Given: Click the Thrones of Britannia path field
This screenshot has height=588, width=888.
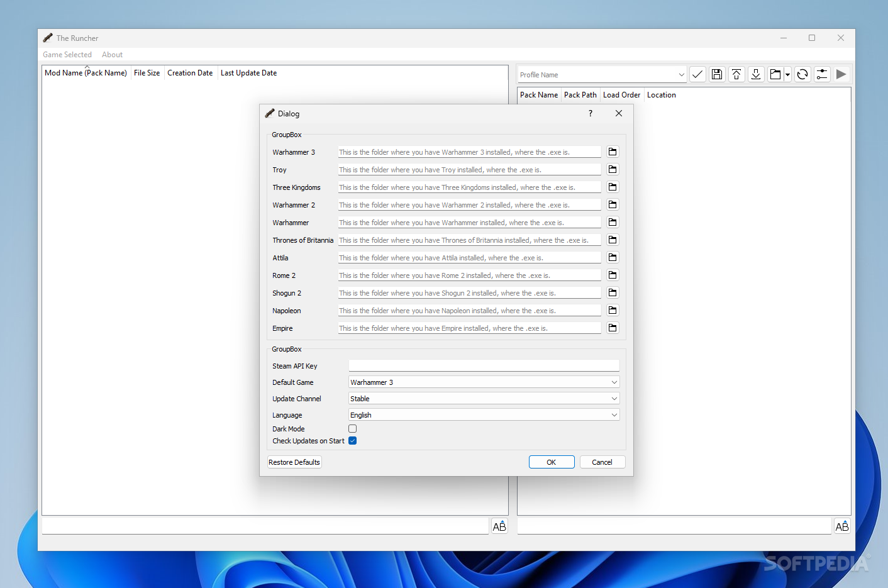Looking at the screenshot, I should tap(470, 240).
